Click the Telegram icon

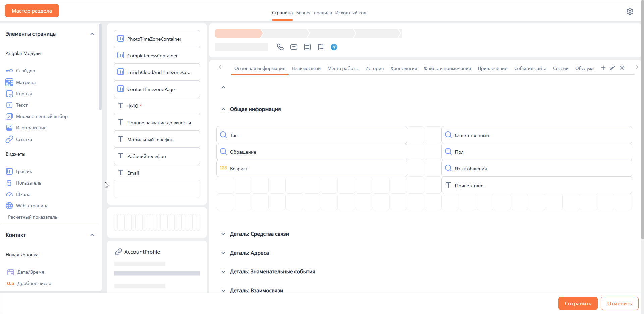(334, 47)
